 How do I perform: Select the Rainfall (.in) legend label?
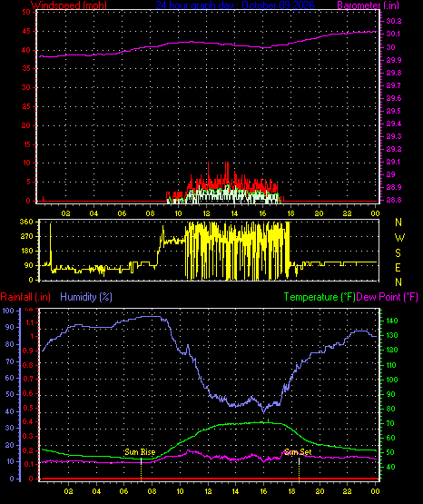pyautogui.click(x=25, y=297)
